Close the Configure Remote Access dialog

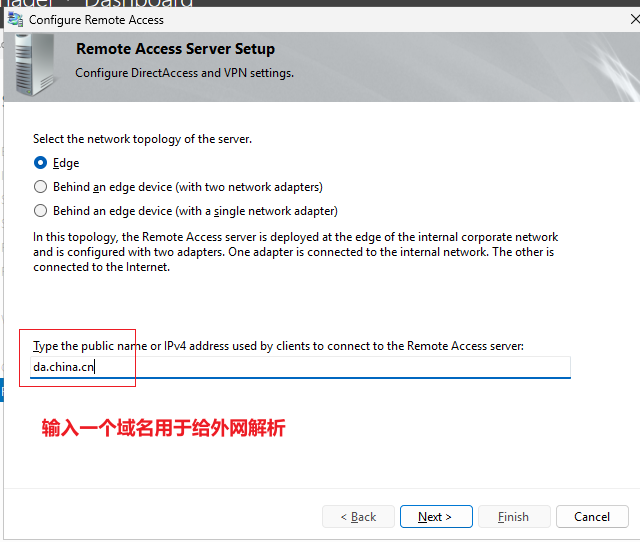point(635,19)
